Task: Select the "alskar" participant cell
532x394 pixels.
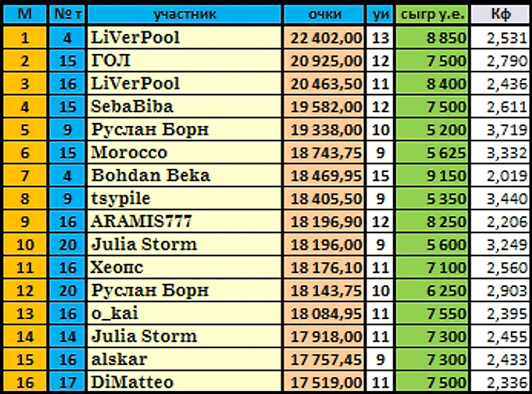Action: (x=184, y=360)
